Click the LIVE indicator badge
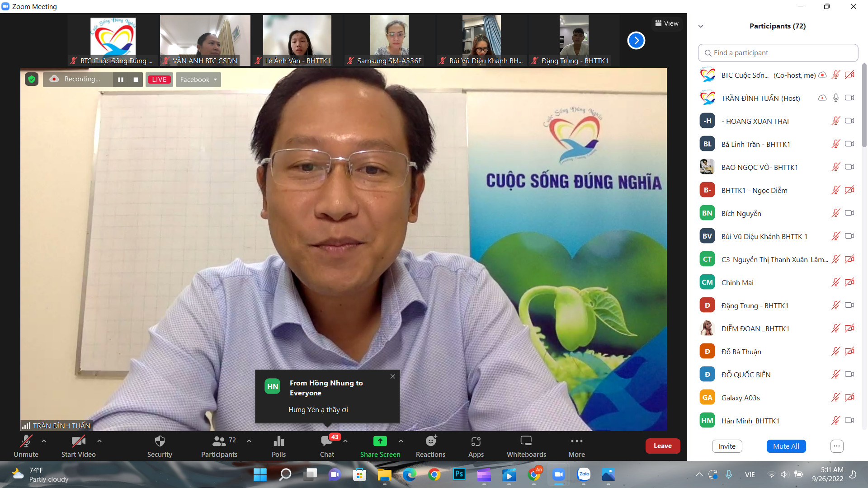This screenshot has width=868, height=488. coord(159,80)
